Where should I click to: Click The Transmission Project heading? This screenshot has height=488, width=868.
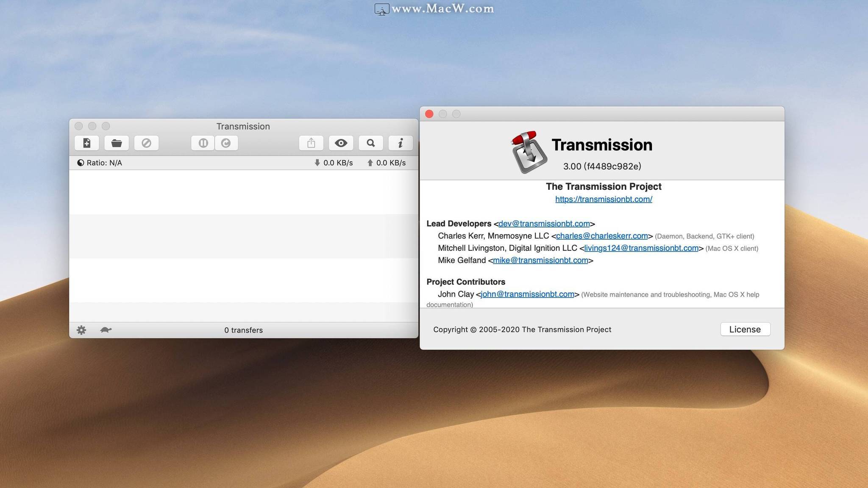604,186
